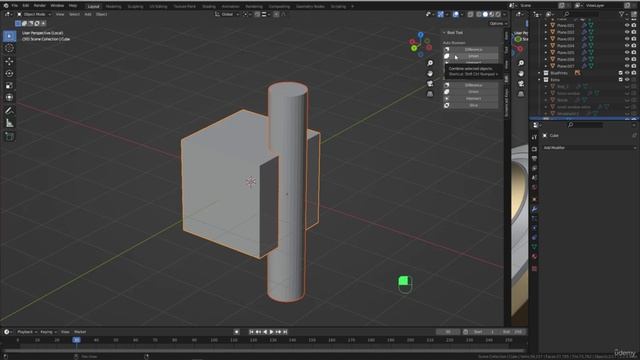Select the Add Cube tool
Viewport: 640px width, 360px height.
coord(9,136)
